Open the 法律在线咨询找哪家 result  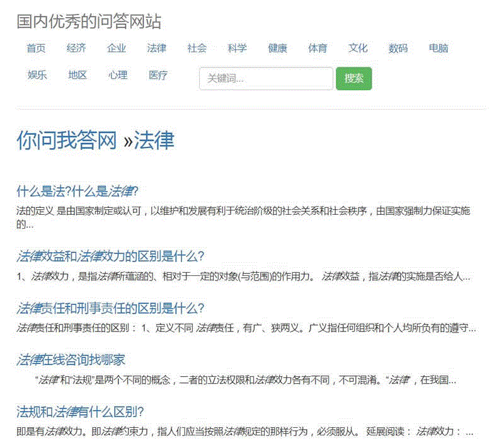click(71, 360)
